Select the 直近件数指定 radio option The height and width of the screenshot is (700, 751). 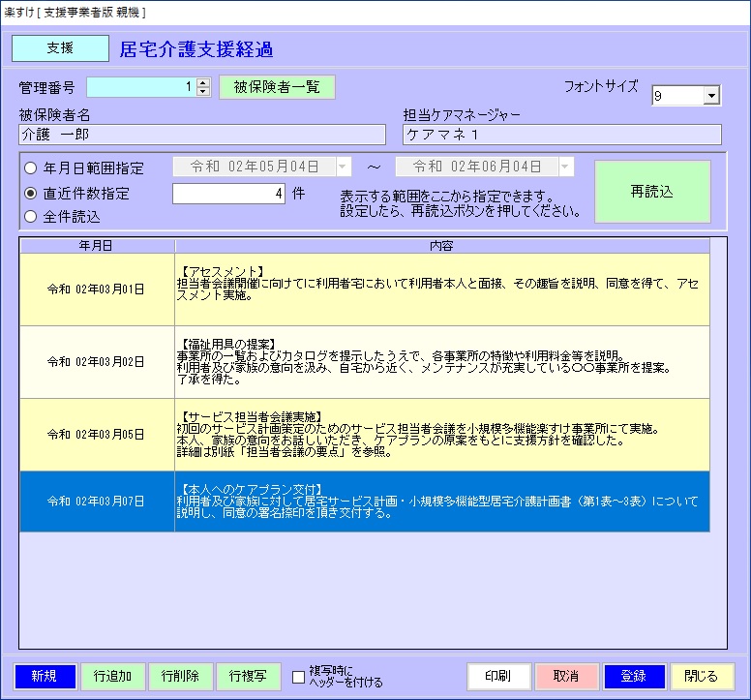click(x=30, y=194)
